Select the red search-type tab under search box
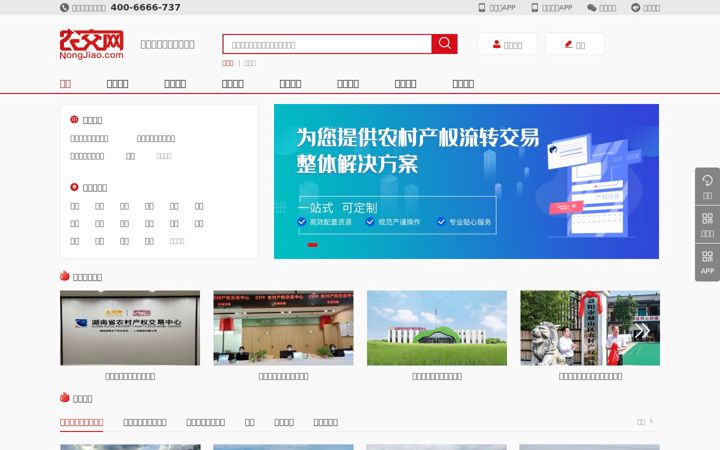Image resolution: width=720 pixels, height=450 pixels. 228,63
